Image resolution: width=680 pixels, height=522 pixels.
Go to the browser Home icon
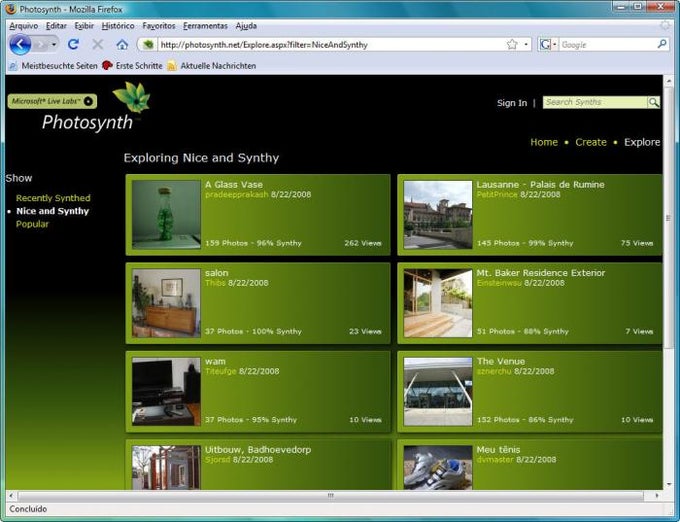coord(122,44)
